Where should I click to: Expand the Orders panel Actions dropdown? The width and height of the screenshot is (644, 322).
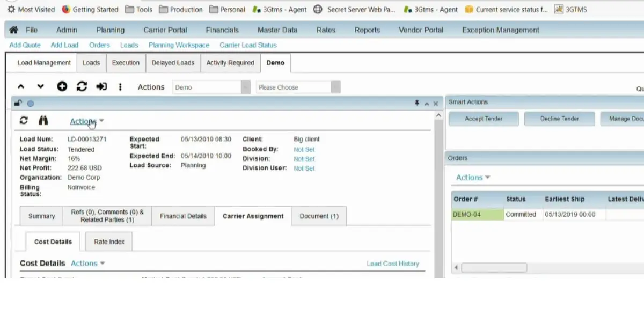[x=473, y=178]
